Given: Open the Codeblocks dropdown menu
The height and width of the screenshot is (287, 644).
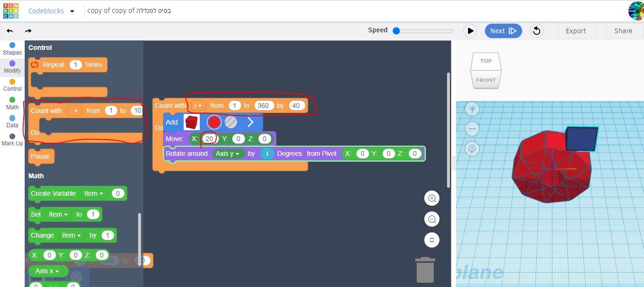Looking at the screenshot, I should [72, 11].
